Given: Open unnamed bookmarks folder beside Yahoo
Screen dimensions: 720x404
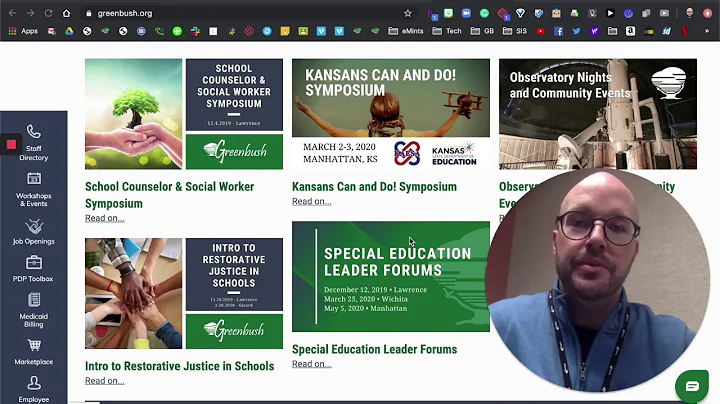Looking at the screenshot, I should click(x=612, y=31).
